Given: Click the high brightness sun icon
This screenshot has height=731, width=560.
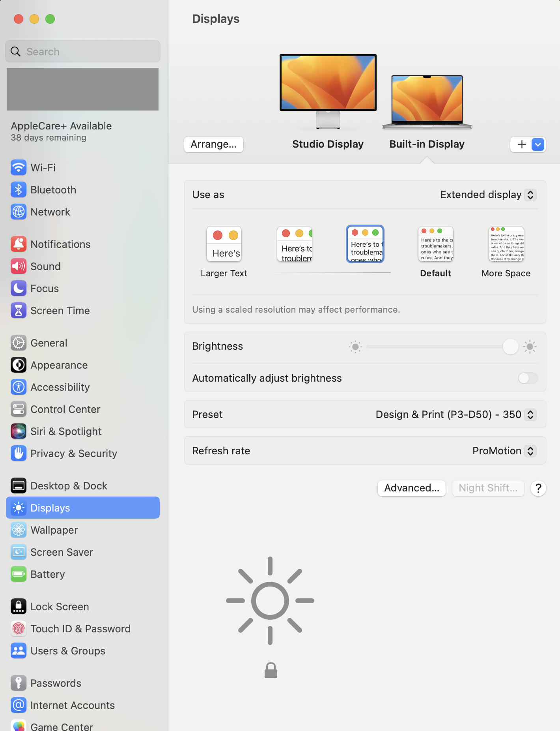Looking at the screenshot, I should click(x=530, y=347).
